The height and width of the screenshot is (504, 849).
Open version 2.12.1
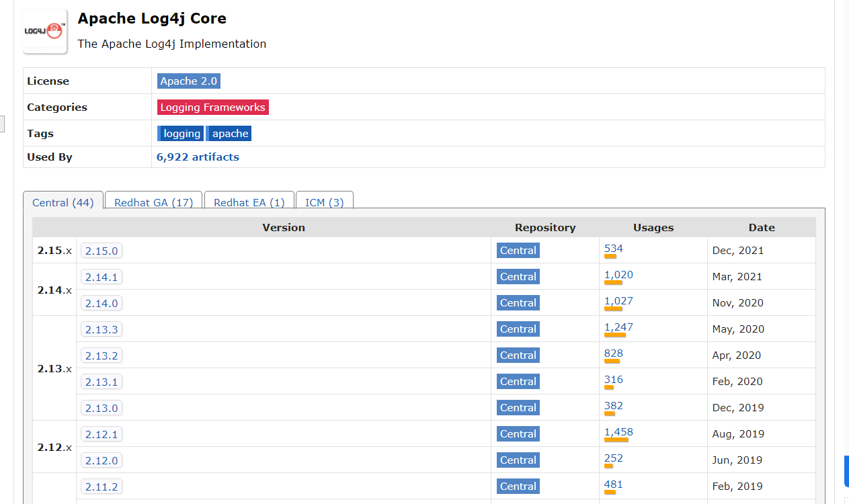pos(102,434)
